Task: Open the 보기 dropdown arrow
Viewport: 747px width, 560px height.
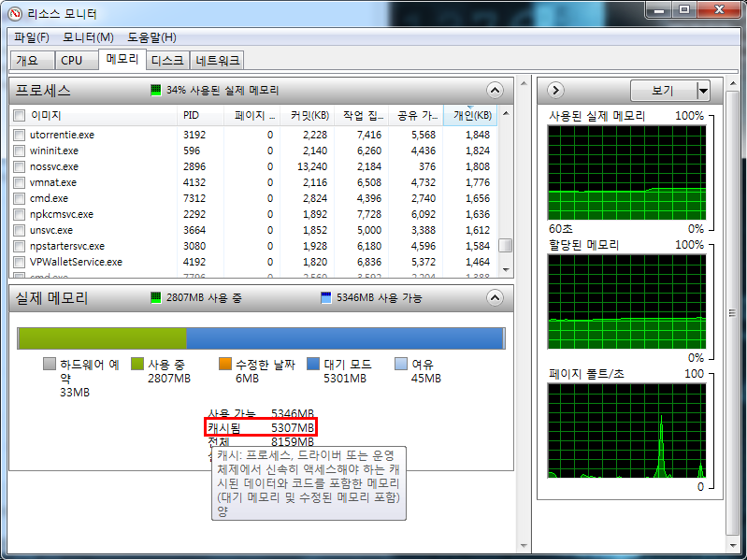Action: coord(703,91)
